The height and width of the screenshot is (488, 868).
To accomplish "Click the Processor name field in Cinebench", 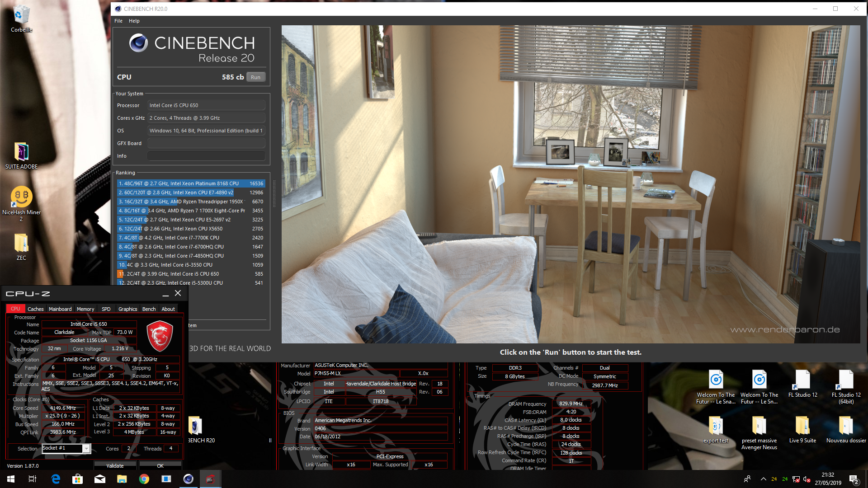I will [206, 105].
